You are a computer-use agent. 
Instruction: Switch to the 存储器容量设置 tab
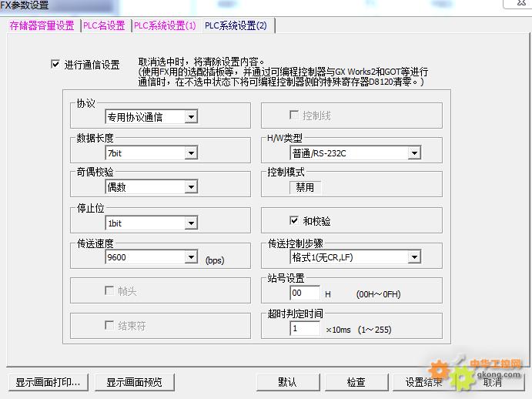click(42, 25)
